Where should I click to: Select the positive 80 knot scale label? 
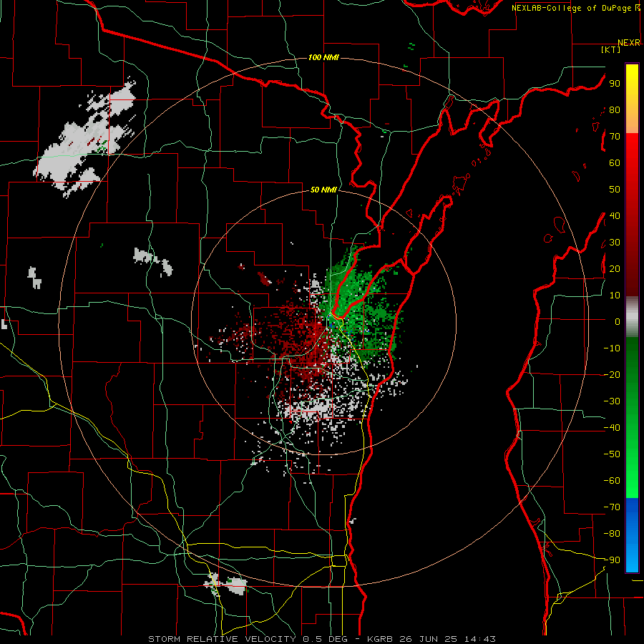tap(615, 109)
